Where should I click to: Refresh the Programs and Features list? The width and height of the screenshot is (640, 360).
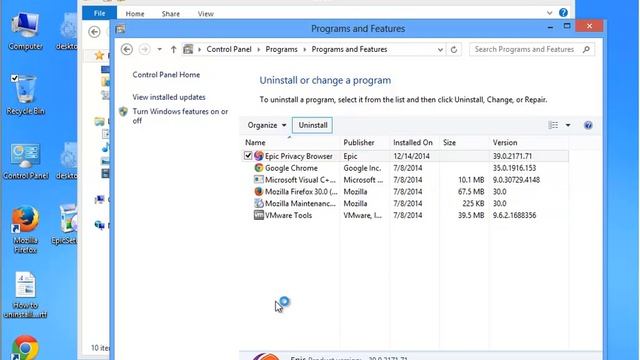(x=453, y=49)
